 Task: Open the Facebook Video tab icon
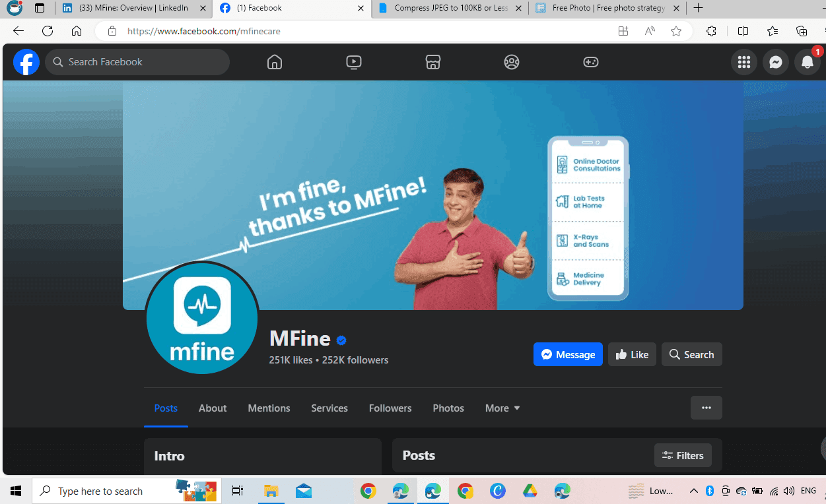point(354,62)
